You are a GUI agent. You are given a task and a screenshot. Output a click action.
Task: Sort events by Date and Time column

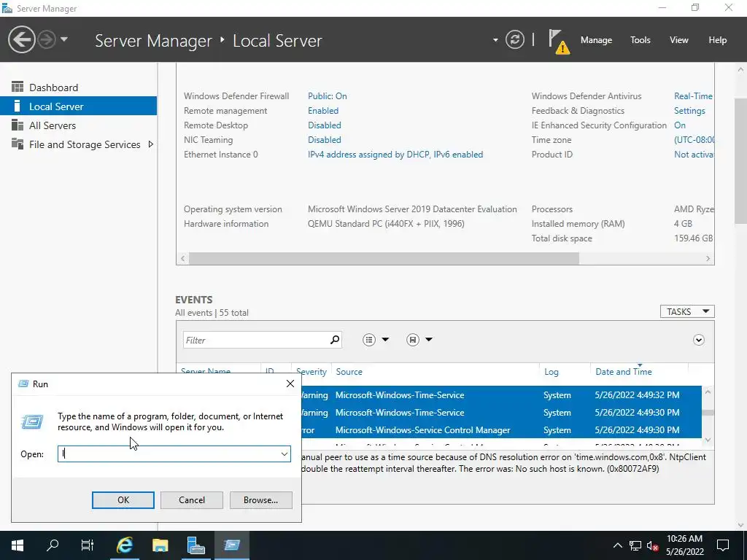tap(624, 371)
